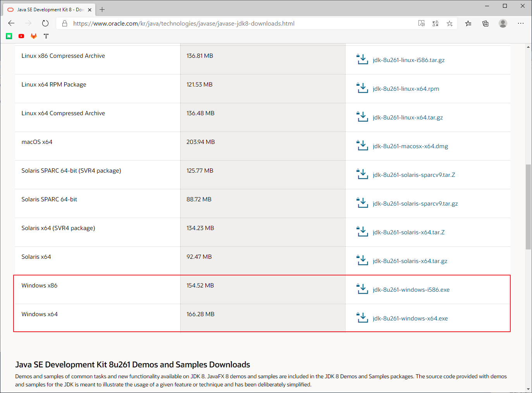Viewport: 532px width, 393px height.
Task: Add page to favorites with star icon
Action: (449, 23)
